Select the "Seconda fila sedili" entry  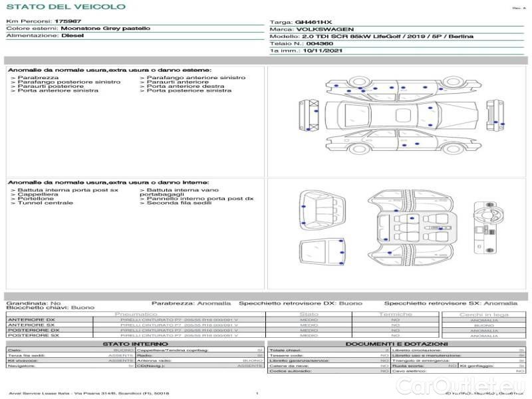pos(179,203)
